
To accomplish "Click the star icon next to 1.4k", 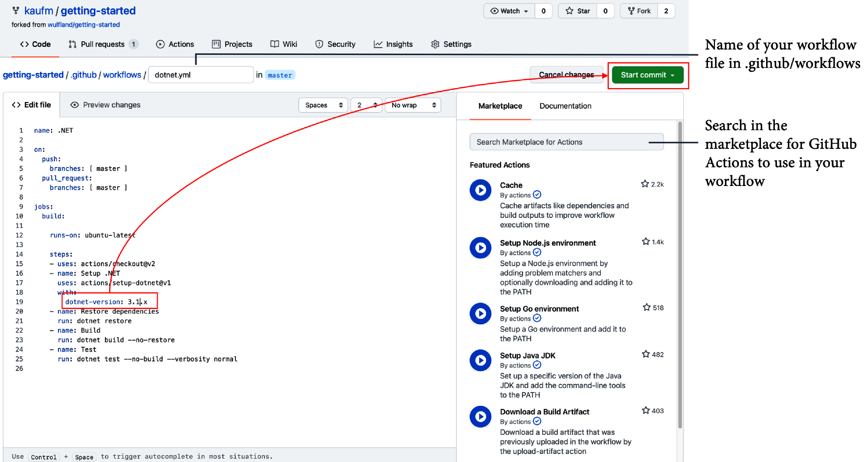I will click(x=645, y=241).
